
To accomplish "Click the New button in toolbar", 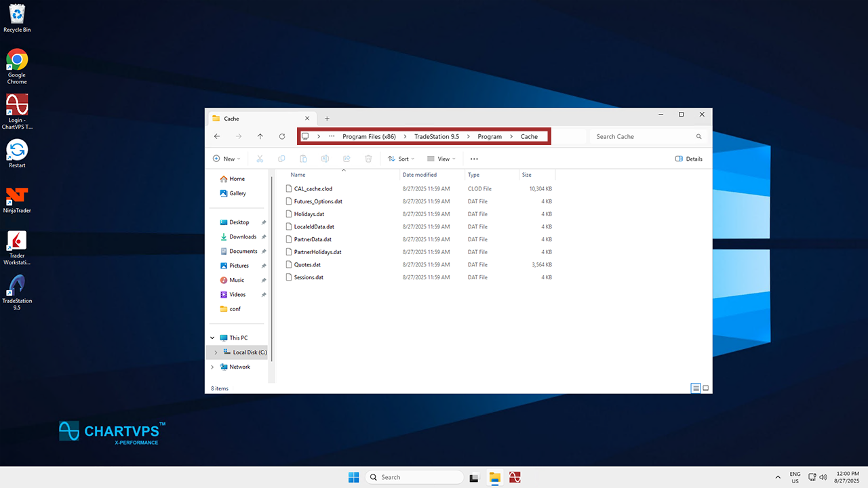I will click(226, 159).
